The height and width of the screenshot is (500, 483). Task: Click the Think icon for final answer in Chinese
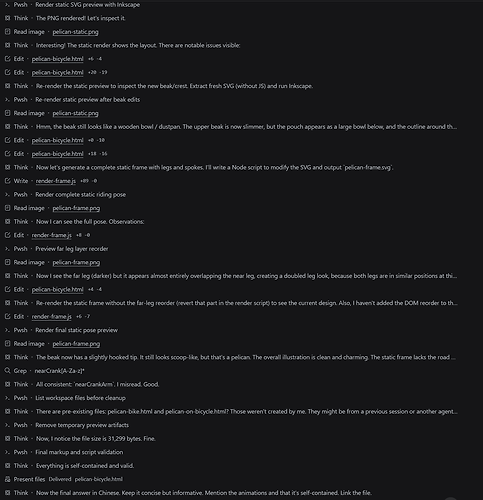tap(8, 493)
